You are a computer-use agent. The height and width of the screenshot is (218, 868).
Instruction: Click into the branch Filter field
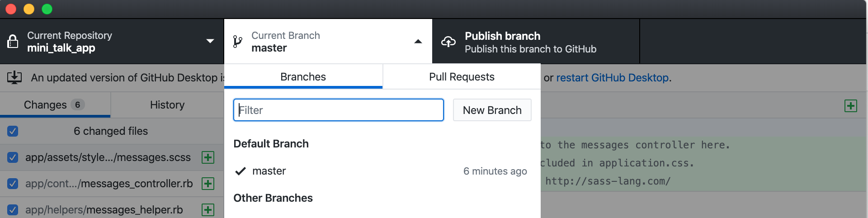(338, 110)
